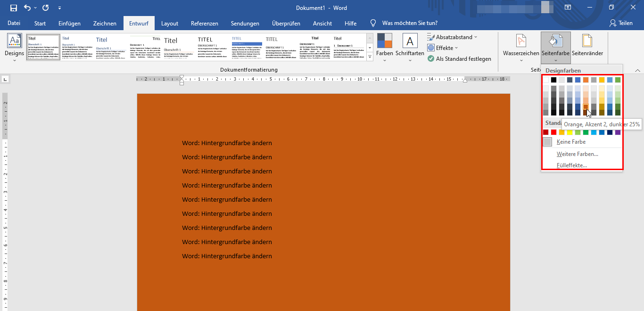Pick the green accent swatch in the top row
This screenshot has width=644, height=311.
[618, 80]
